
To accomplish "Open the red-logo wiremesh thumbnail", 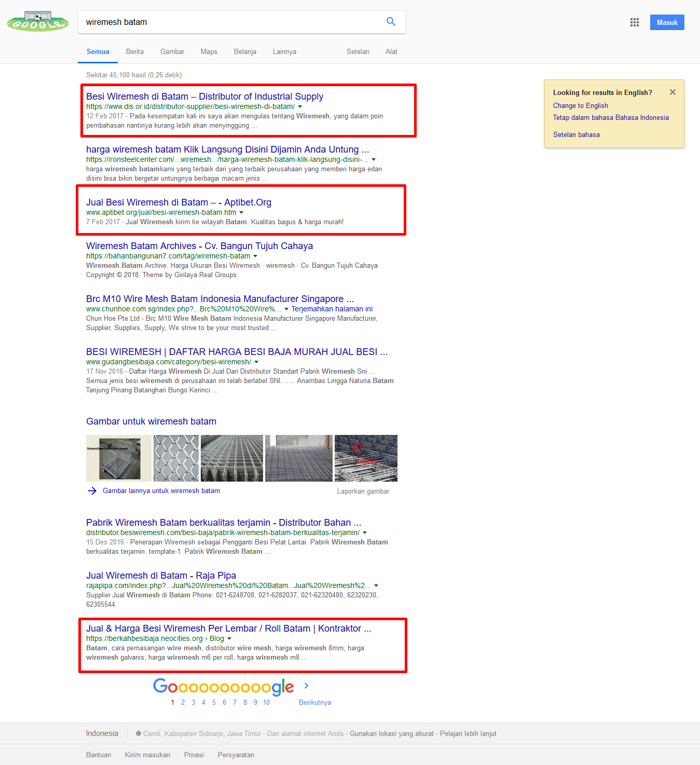I will pos(366,458).
